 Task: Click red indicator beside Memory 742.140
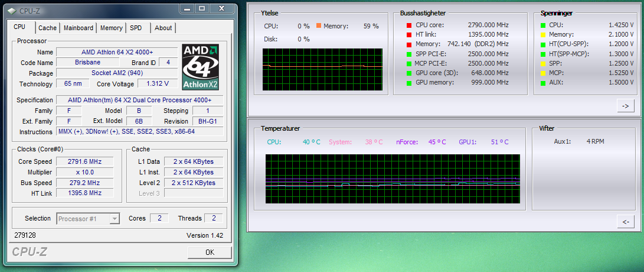[x=408, y=44]
